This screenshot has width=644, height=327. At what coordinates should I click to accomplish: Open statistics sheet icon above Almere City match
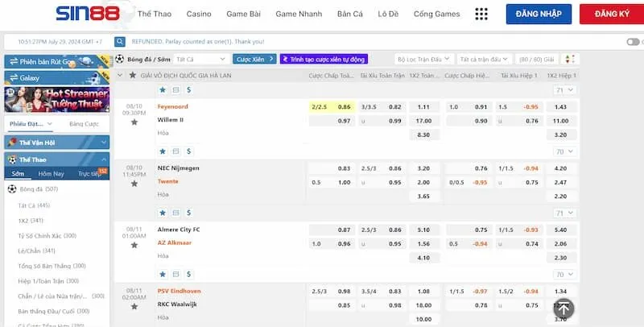[175, 213]
